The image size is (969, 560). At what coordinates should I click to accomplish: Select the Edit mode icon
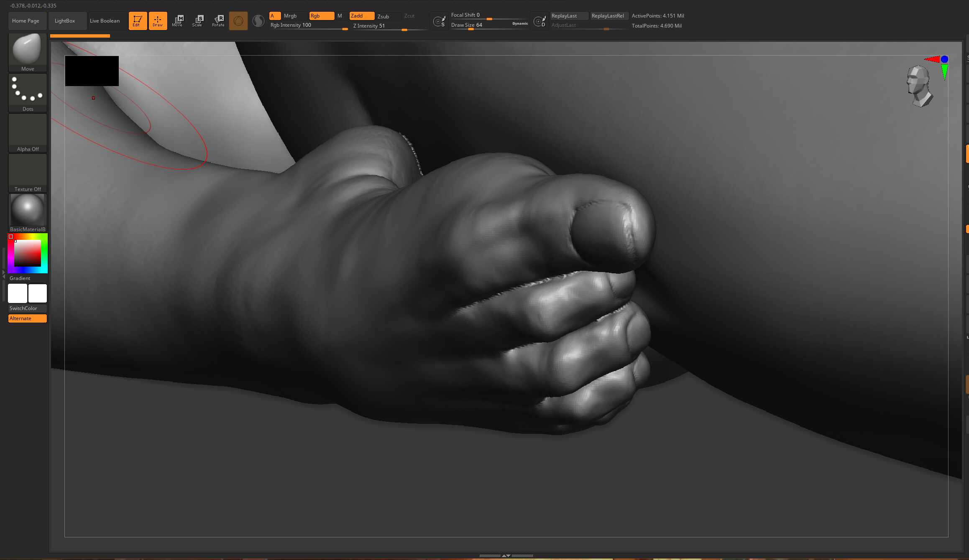point(138,21)
